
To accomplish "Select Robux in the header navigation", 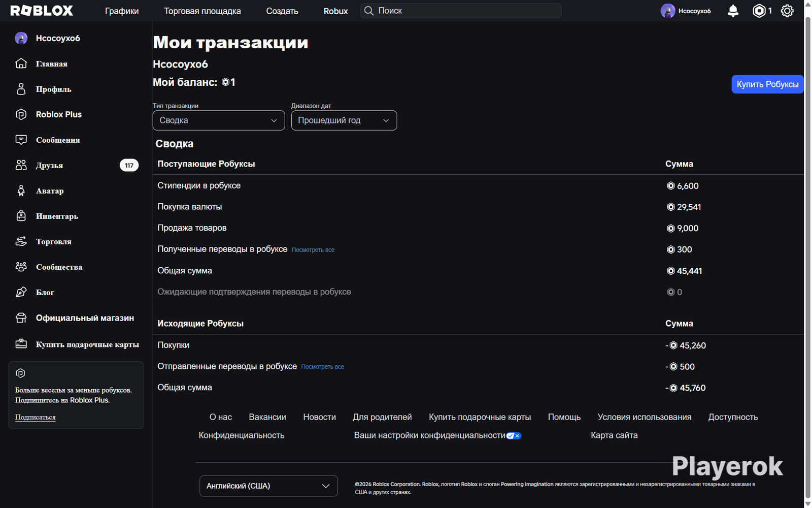I will [336, 11].
